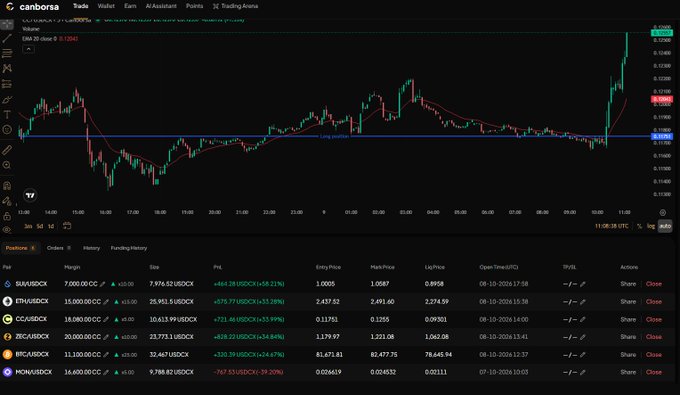680x395 pixels.
Task: Set chart range to 1d
Action: 51,226
